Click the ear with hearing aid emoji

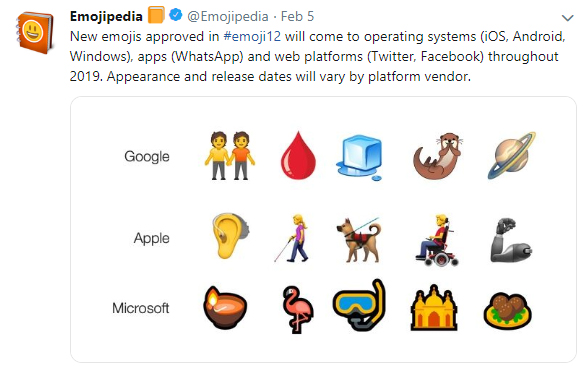click(x=230, y=236)
